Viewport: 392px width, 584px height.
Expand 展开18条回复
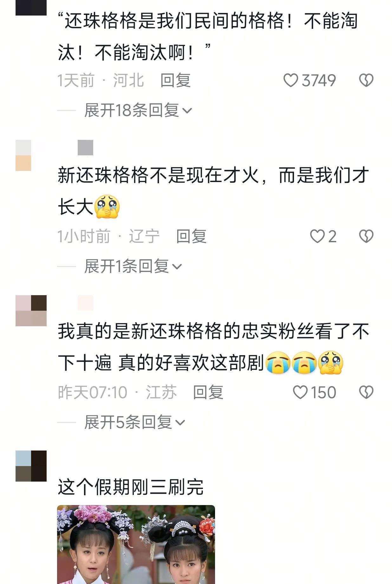[138, 110]
